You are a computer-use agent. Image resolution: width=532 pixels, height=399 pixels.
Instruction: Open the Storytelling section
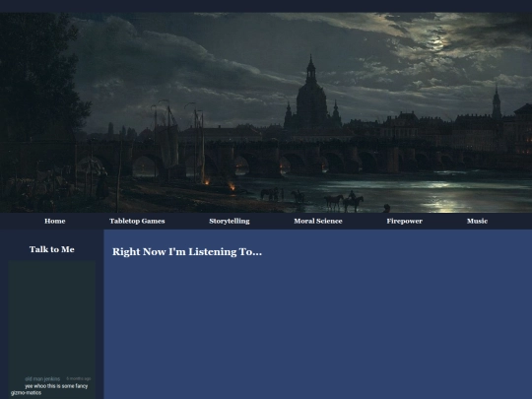click(230, 222)
